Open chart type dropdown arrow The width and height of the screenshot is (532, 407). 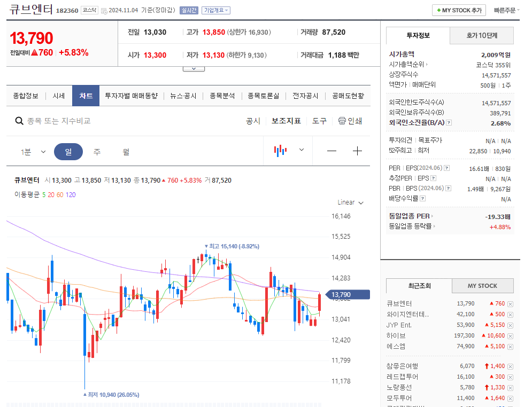[301, 150]
